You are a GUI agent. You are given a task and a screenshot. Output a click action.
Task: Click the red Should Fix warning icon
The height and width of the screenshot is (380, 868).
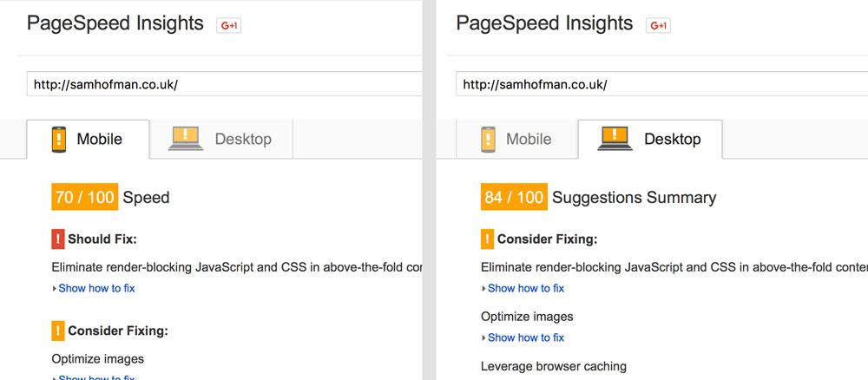point(58,239)
